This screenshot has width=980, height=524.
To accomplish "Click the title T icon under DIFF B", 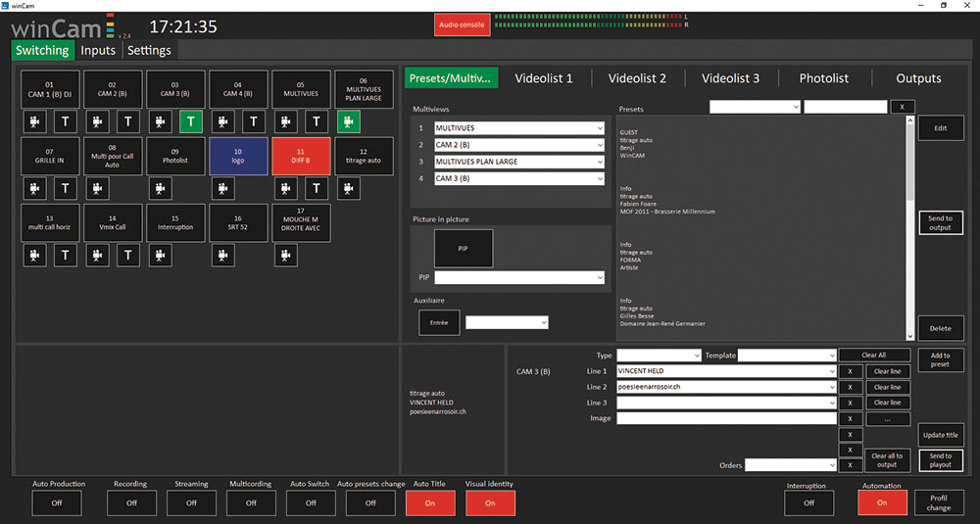I will 316,188.
